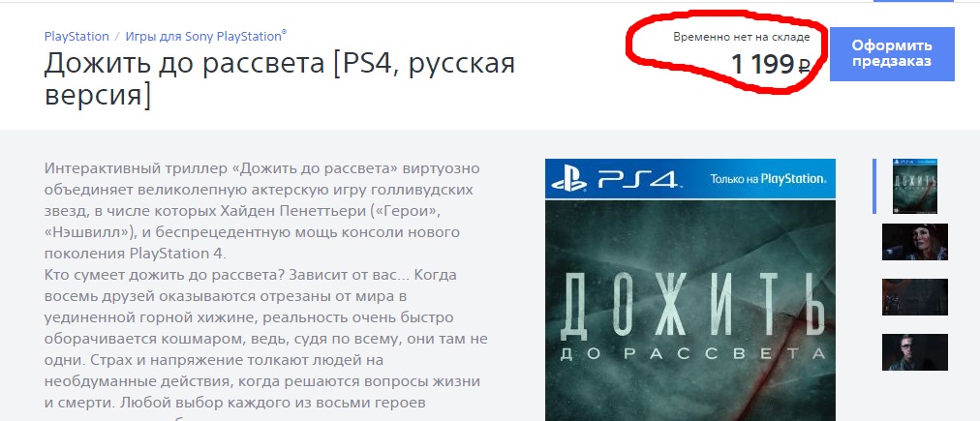Image resolution: width=980 pixels, height=421 pixels.
Task: Click the ДОЖИТЬ title on the cover image
Action: 691,306
